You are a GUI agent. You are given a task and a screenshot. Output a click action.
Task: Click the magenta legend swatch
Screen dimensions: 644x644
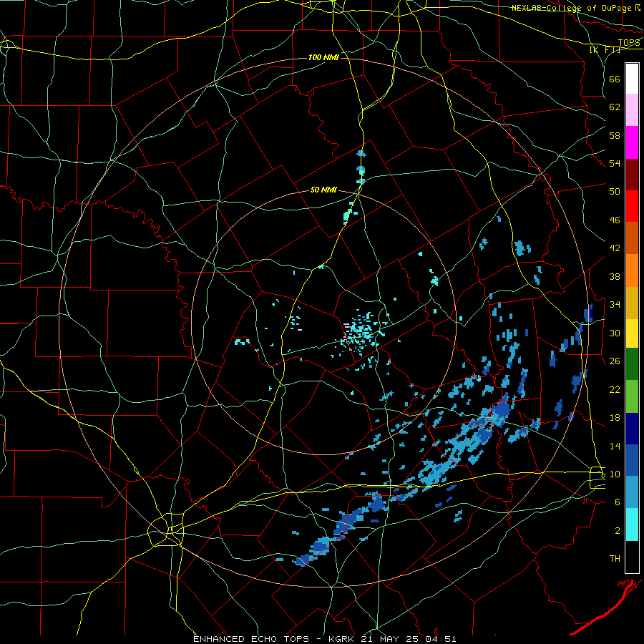632,142
